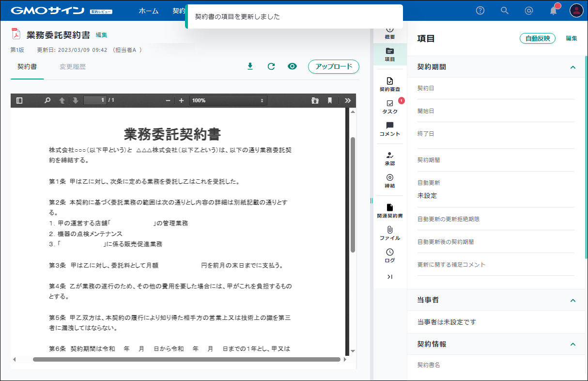The width and height of the screenshot is (588, 381).
Task: Click the refresh icon above the PDF viewer
Action: coord(271,66)
